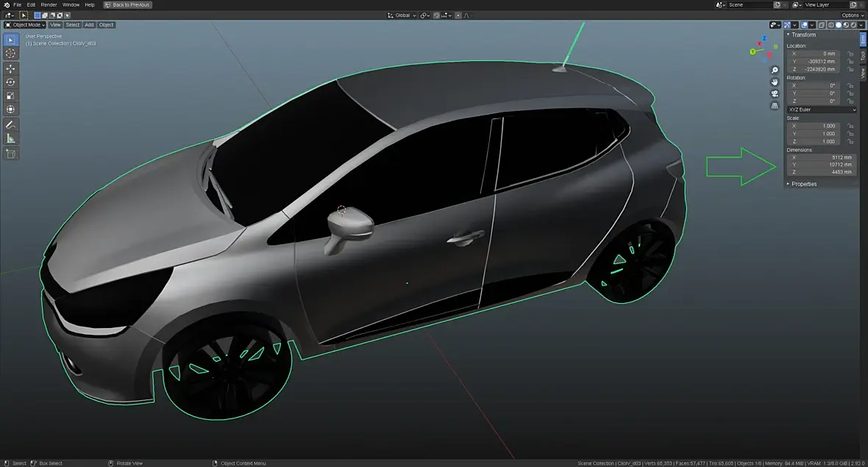This screenshot has width=868, height=467.
Task: Activate the Rotate tool
Action: coord(10,82)
